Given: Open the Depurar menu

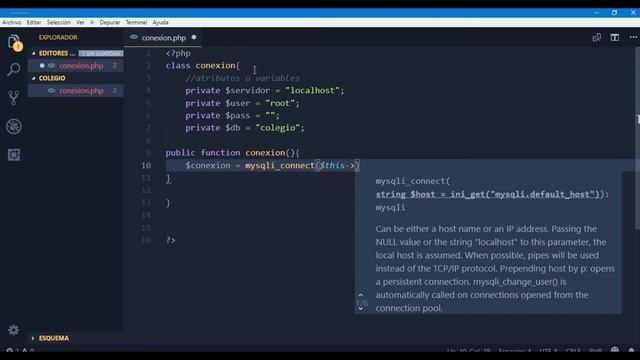Looking at the screenshot, I should point(110,22).
